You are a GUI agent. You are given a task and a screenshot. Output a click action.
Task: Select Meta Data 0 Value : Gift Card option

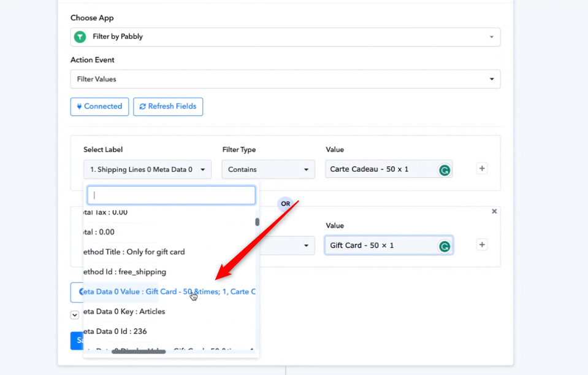170,292
